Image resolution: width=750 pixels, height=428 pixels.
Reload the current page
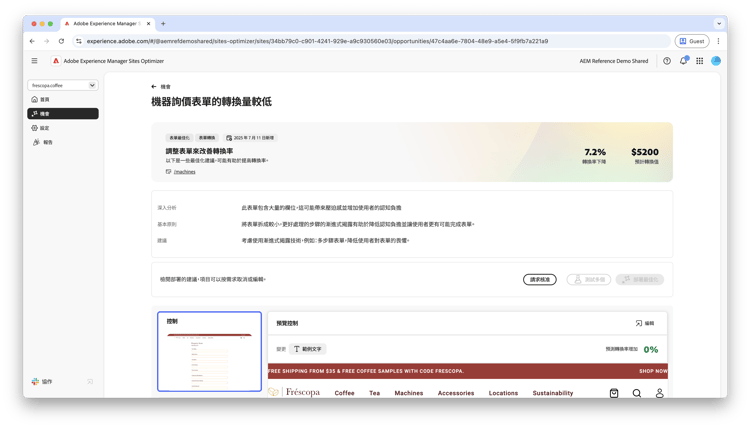(x=61, y=41)
